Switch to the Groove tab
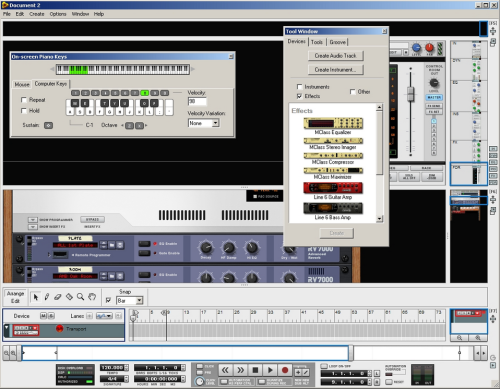Viewport: 500px width, 389px height. click(x=337, y=42)
